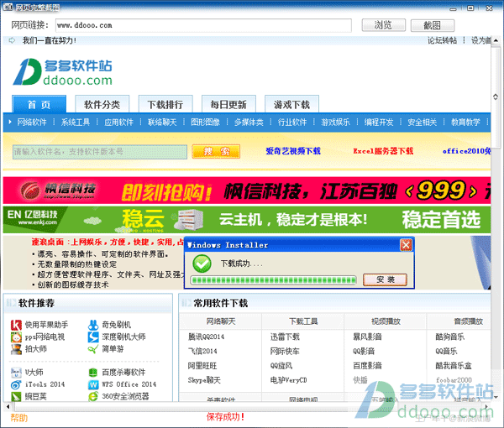Open 酷狗音乐 link
The width and height of the screenshot is (504, 428).
point(450,337)
